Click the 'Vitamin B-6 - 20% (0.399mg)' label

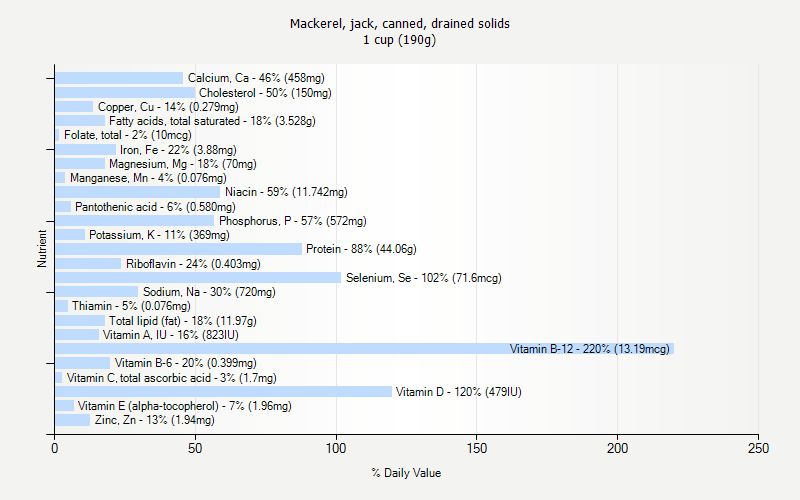pyautogui.click(x=186, y=363)
